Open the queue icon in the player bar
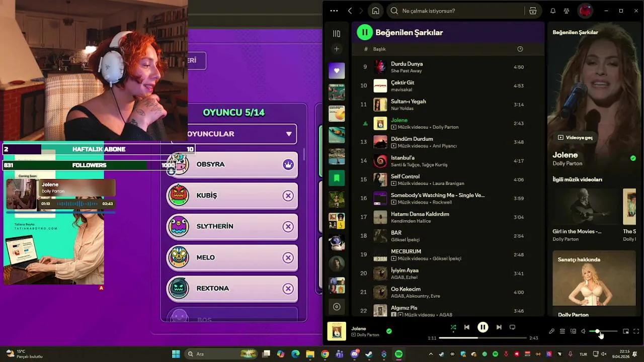This screenshot has height=362, width=644. [x=562, y=331]
